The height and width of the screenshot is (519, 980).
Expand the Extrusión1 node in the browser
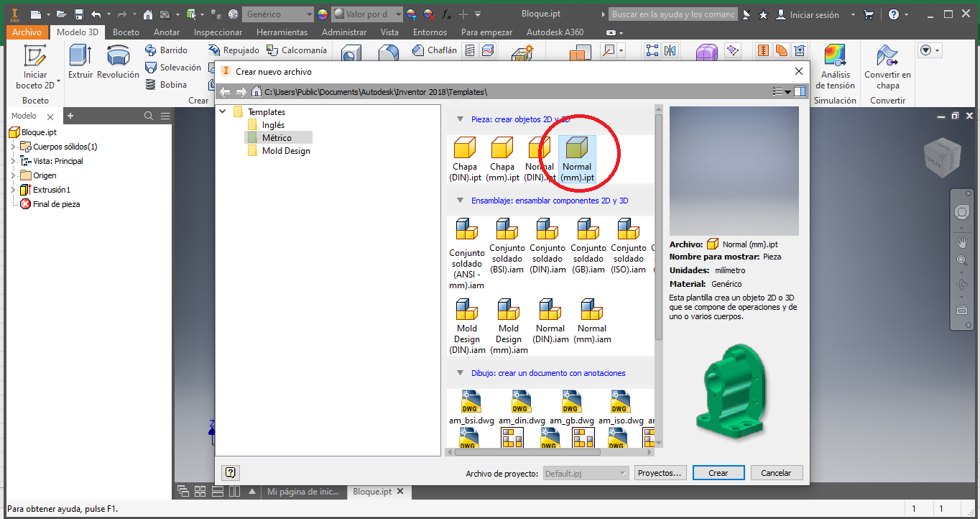(13, 190)
